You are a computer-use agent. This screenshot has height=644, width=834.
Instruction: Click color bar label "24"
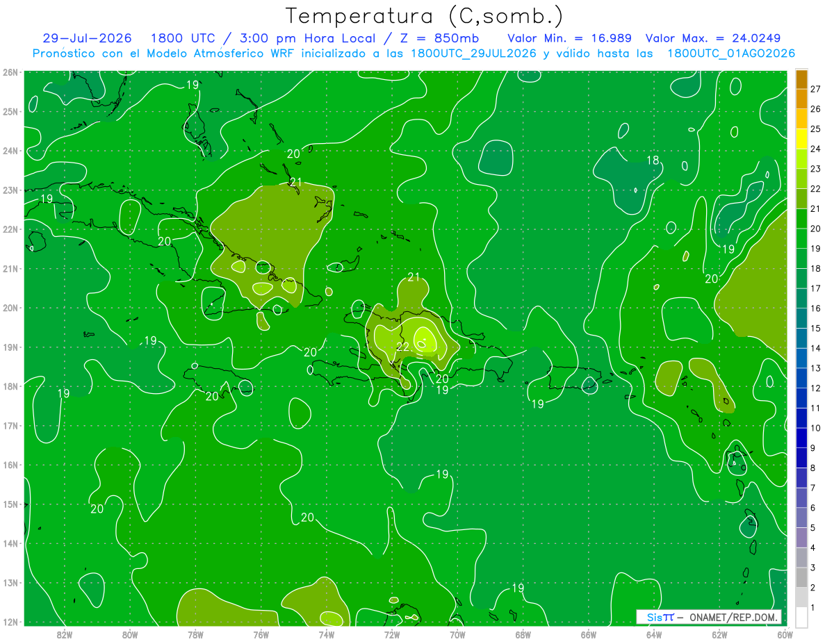[815, 149]
